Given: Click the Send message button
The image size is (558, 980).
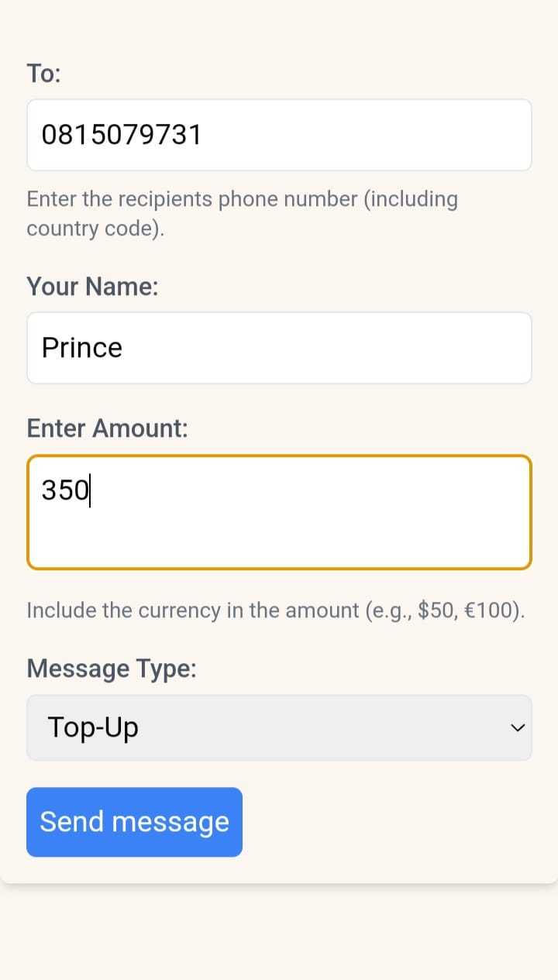Looking at the screenshot, I should point(134,822).
